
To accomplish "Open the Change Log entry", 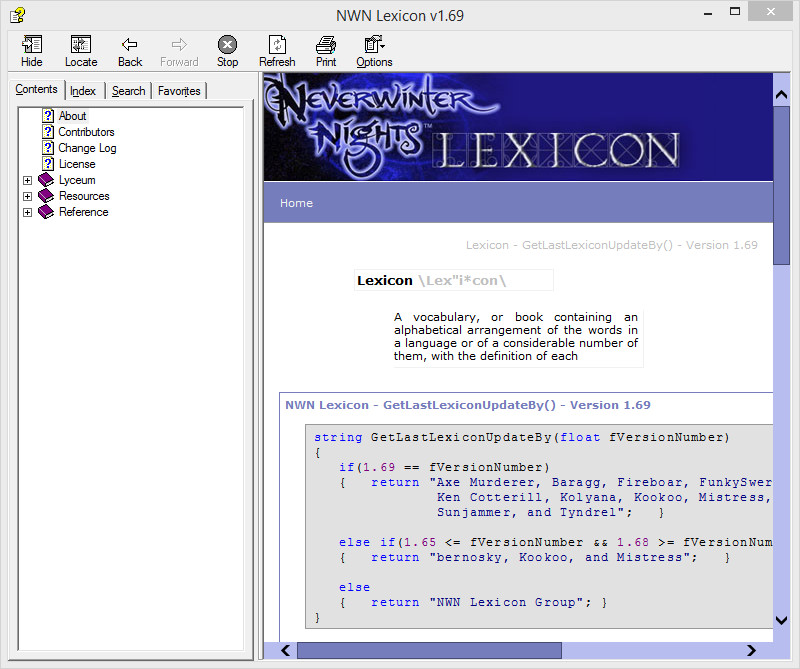I will 87,148.
